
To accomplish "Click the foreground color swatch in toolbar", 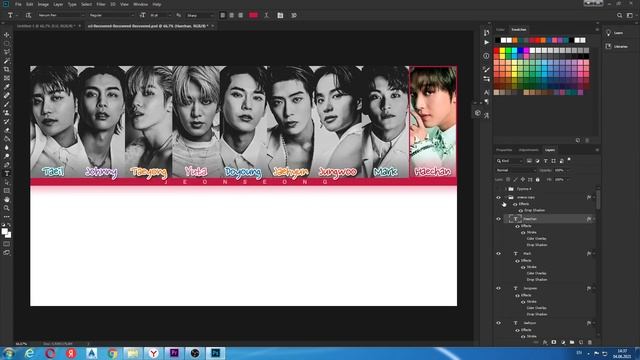I will point(4,231).
